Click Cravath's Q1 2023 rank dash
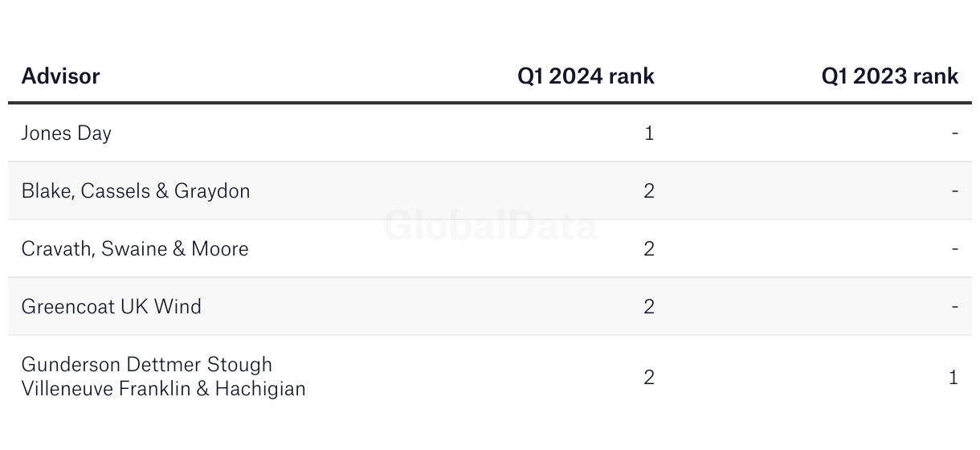This screenshot has width=980, height=450. tap(955, 248)
